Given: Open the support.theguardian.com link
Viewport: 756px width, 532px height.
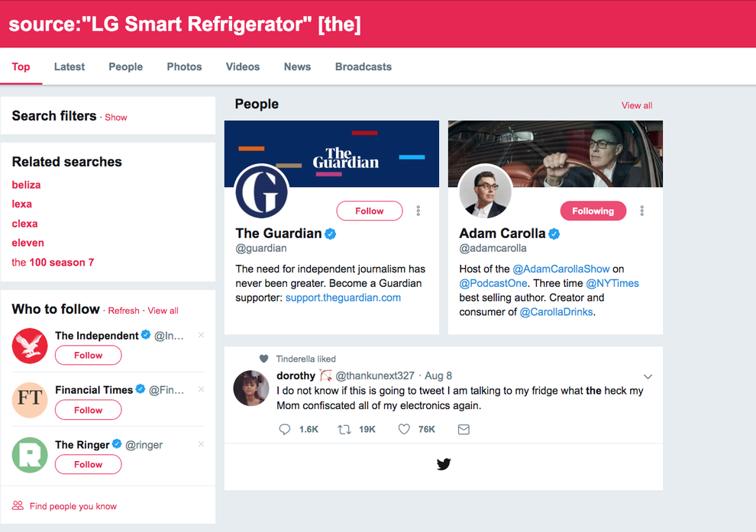Looking at the screenshot, I should coord(342,298).
